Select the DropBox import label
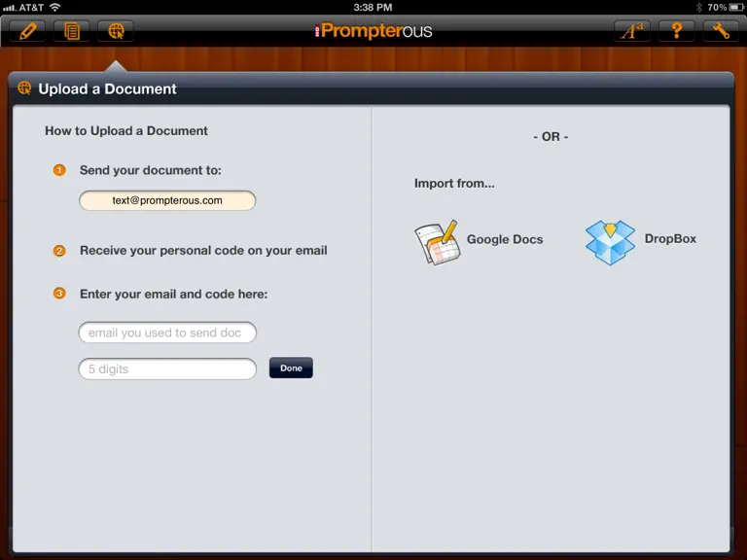Image resolution: width=747 pixels, height=560 pixels. coord(670,238)
